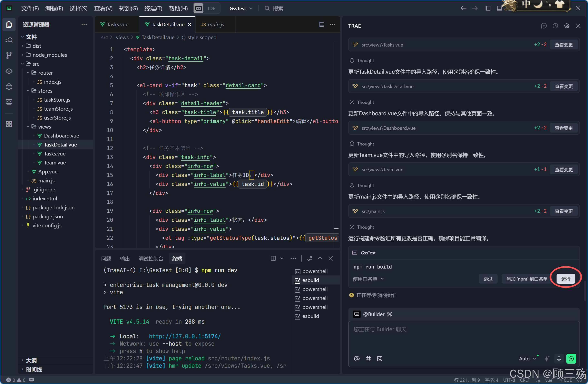Maximize terminal panel with chevron up

tap(320, 258)
